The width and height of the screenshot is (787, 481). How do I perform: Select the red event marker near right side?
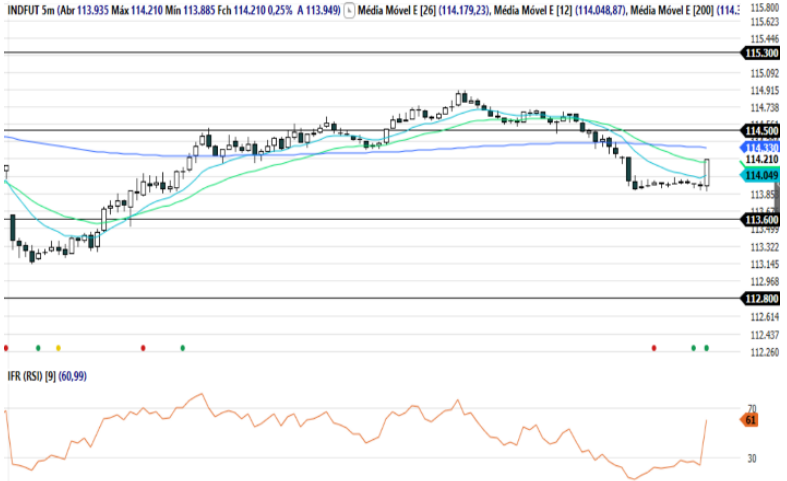(x=654, y=348)
